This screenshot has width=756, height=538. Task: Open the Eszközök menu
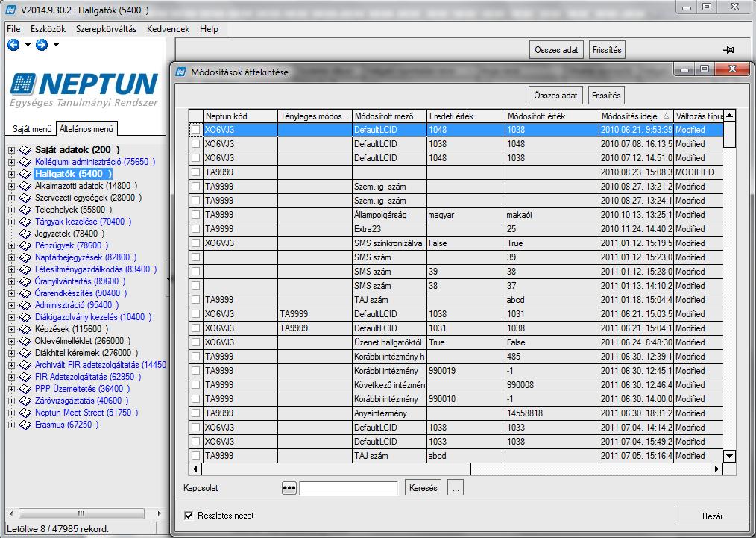[x=48, y=29]
